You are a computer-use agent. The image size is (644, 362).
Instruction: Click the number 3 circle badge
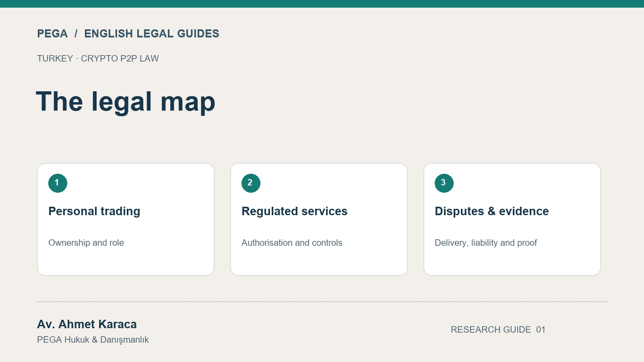[x=444, y=183]
